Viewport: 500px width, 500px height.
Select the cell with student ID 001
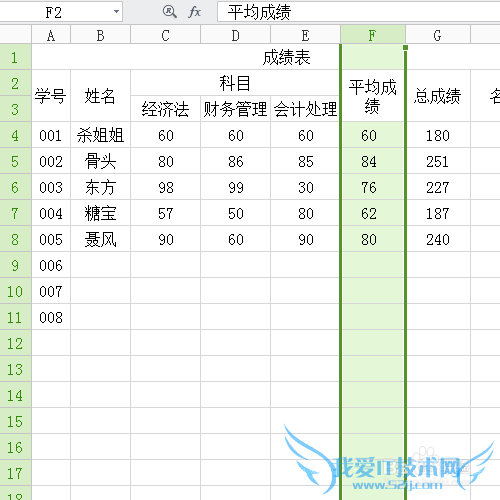51,135
